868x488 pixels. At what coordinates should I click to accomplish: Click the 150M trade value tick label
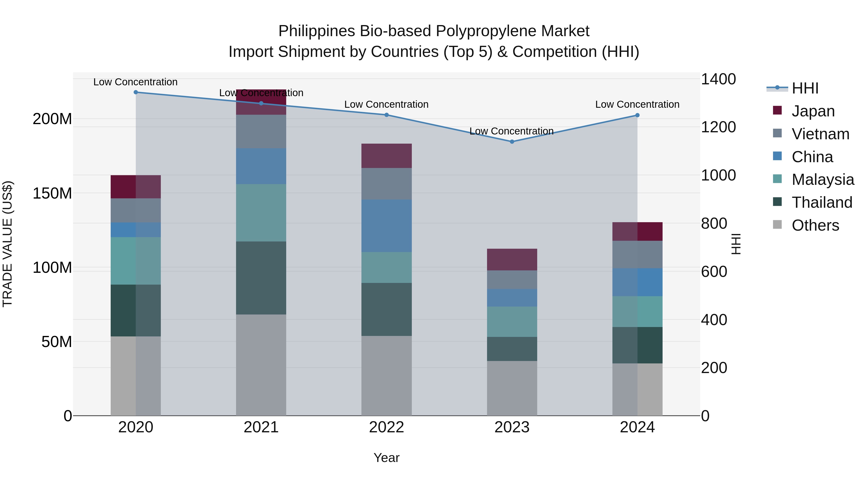pyautogui.click(x=52, y=194)
